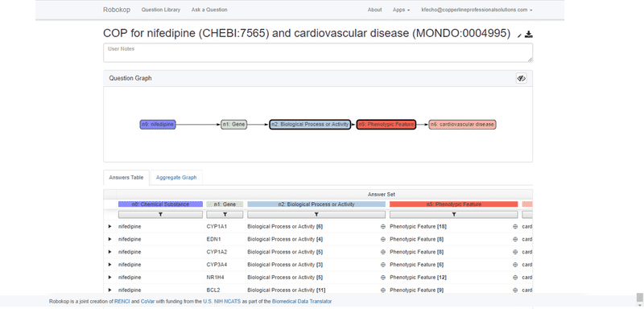This screenshot has width=644, height=309.
Task: Click filter icon under Phenotypic Feature column
Action: pyautogui.click(x=454, y=215)
